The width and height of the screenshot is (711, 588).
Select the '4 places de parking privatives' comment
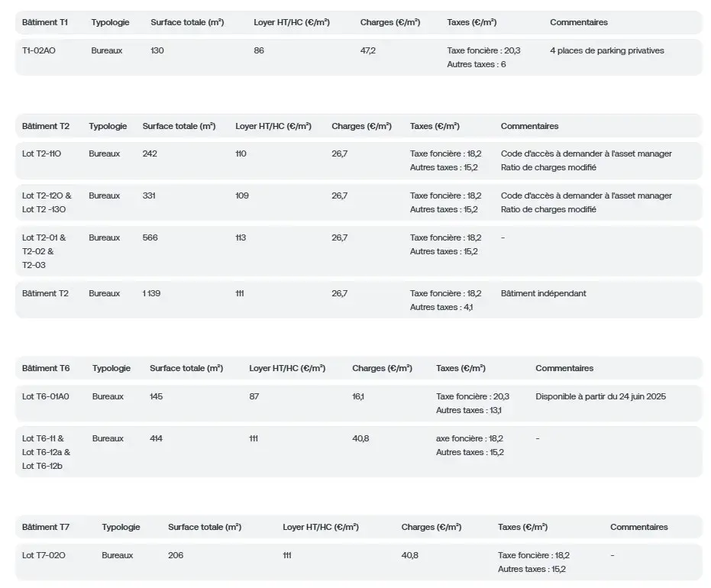[x=607, y=50]
